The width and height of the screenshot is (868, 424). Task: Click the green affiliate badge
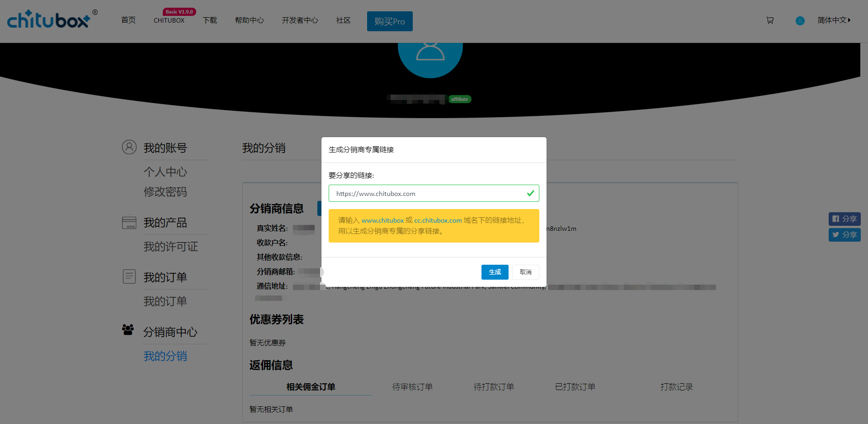tap(460, 99)
